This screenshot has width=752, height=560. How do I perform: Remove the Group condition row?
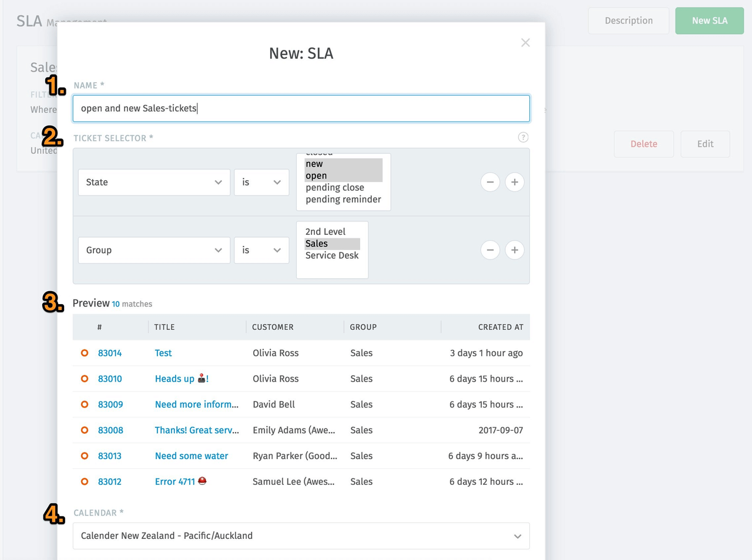(490, 250)
